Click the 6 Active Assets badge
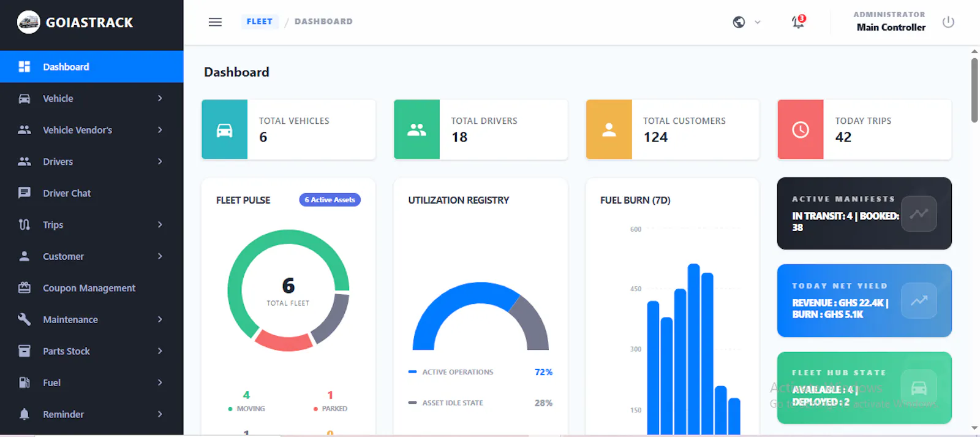Viewport: 980px width, 437px height. coord(330,200)
